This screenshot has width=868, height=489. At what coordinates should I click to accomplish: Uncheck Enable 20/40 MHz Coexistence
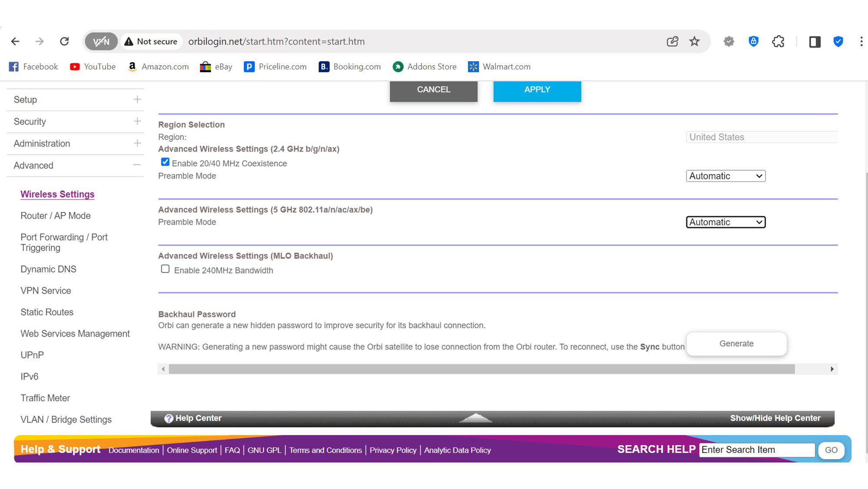coord(165,162)
